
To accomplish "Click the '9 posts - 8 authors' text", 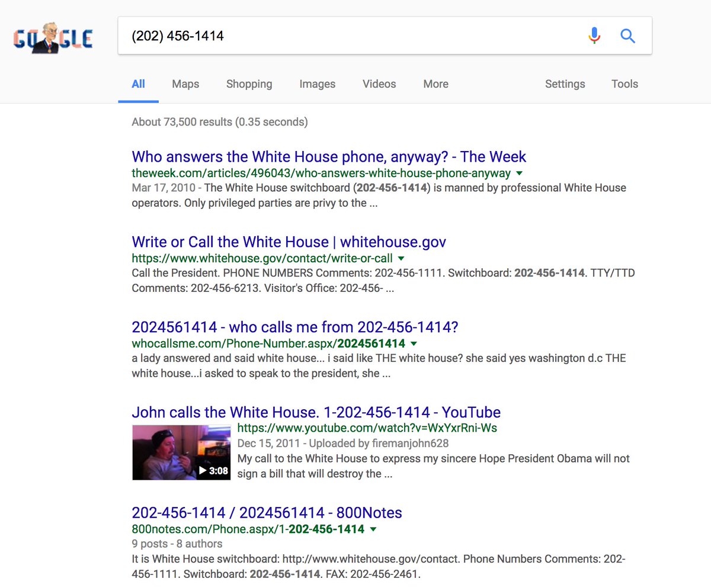I will [177, 544].
